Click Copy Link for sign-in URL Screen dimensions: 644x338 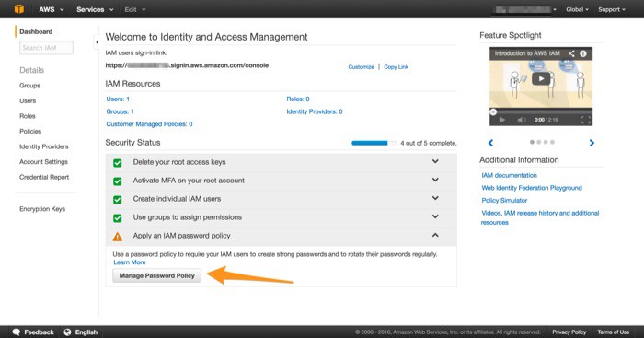(x=396, y=67)
